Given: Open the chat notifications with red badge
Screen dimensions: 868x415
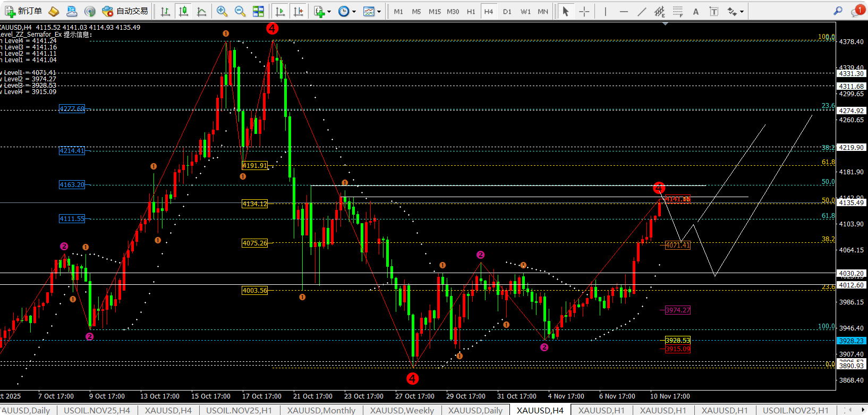Looking at the screenshot, I should coord(856,11).
